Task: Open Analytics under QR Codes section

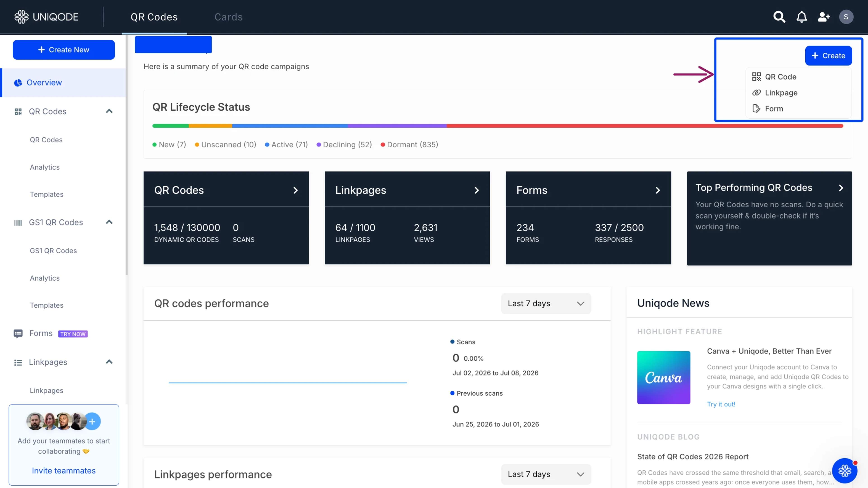Action: tap(45, 167)
